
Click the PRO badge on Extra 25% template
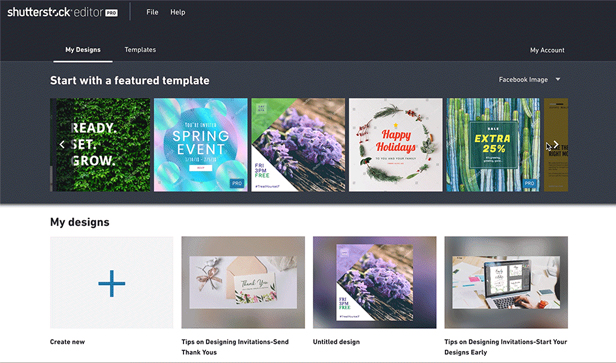click(530, 183)
